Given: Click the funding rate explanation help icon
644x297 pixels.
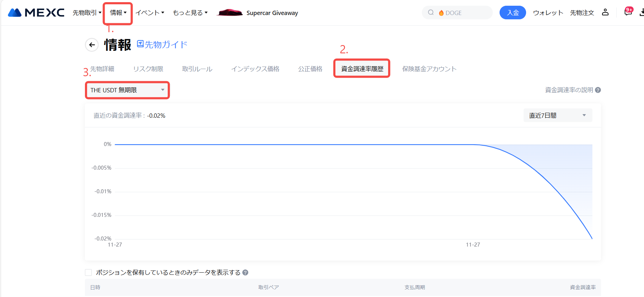Looking at the screenshot, I should tap(598, 90).
